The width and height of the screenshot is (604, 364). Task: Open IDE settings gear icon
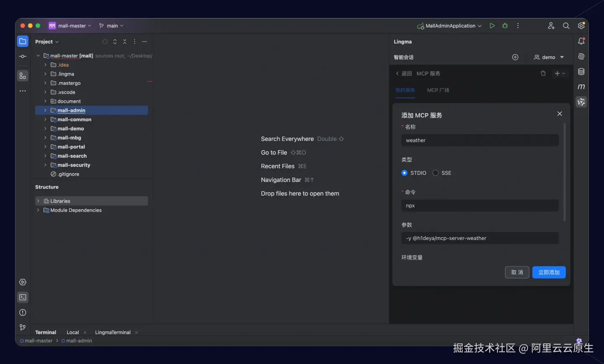coord(581,26)
